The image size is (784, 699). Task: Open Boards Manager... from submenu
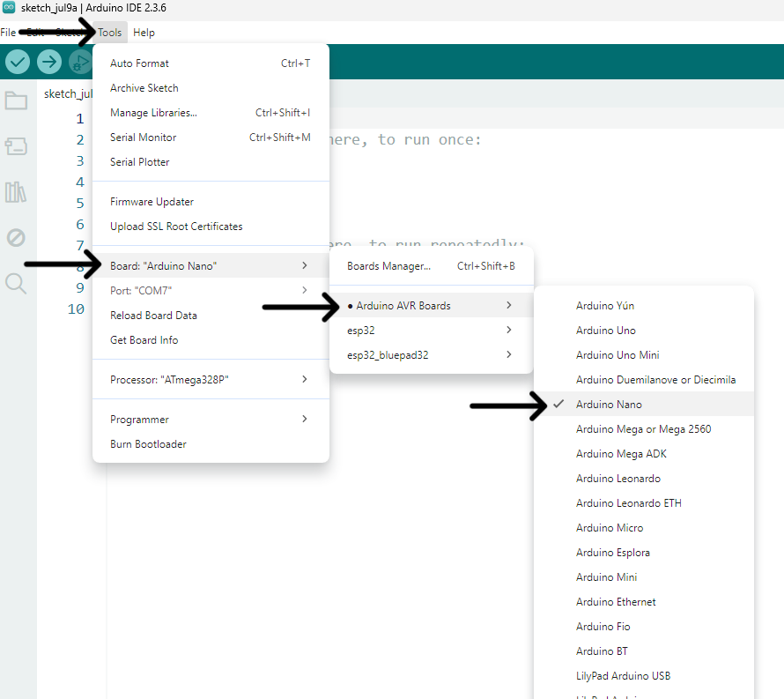pyautogui.click(x=431, y=266)
